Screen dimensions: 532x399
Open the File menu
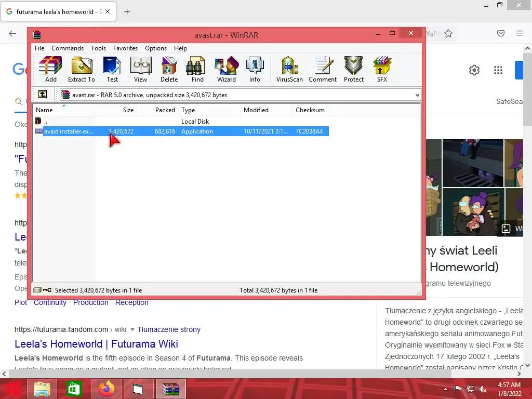pos(39,48)
